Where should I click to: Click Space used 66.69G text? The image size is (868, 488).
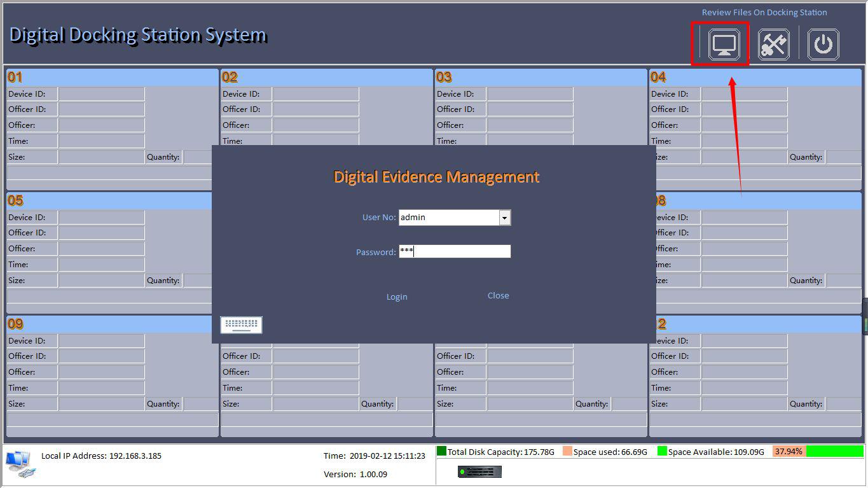point(610,452)
